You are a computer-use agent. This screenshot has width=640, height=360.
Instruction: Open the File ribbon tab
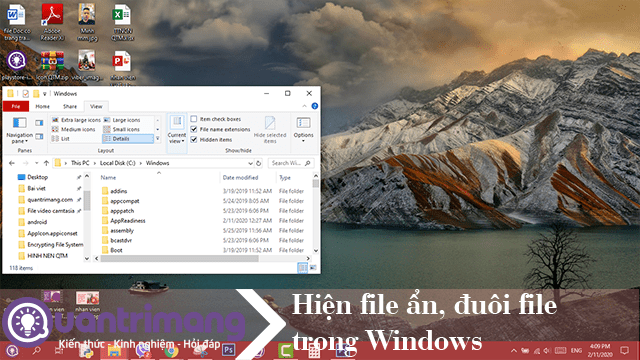[x=16, y=106]
